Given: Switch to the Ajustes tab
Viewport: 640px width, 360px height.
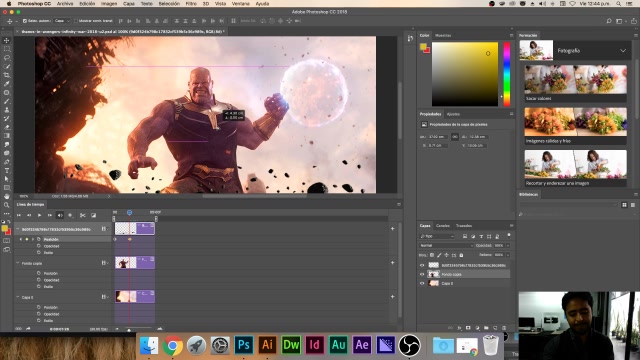Looking at the screenshot, I should [453, 114].
